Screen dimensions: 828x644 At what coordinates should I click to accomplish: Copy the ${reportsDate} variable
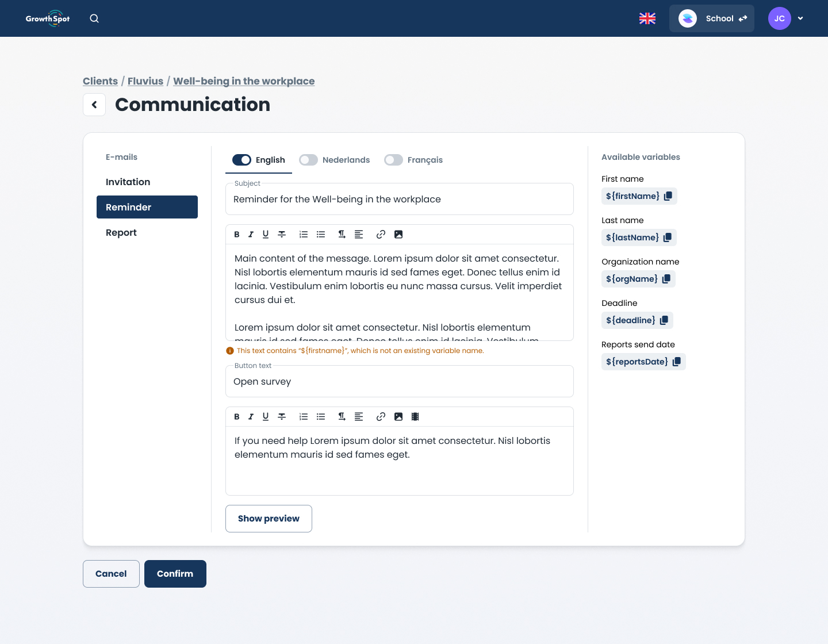coord(676,362)
